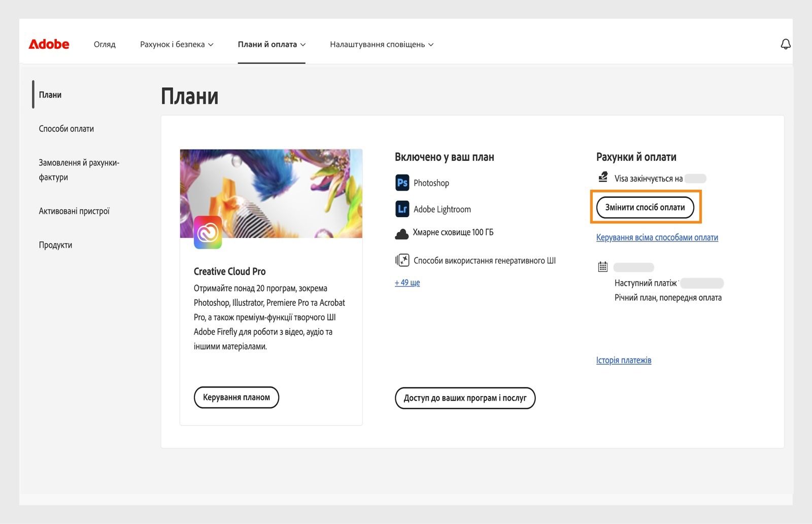The width and height of the screenshot is (812, 524).
Task: Click the Плани page heading
Action: [189, 96]
